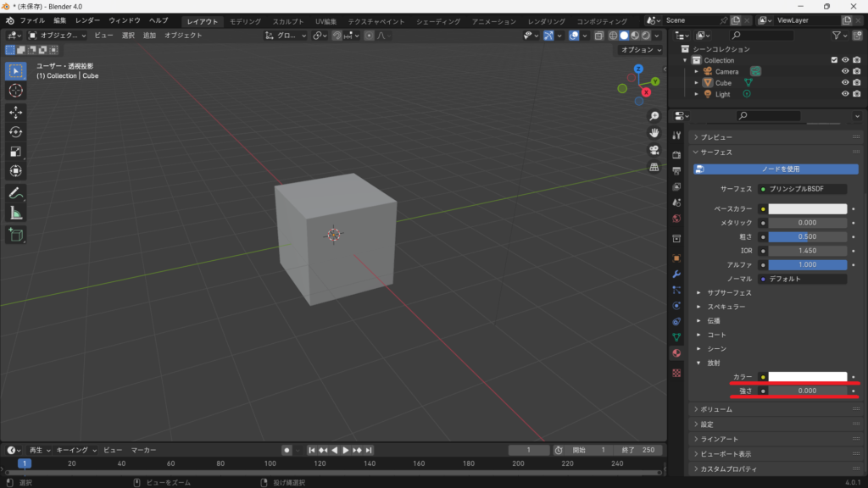
Task: Toggle proportional editing button
Action: point(369,36)
